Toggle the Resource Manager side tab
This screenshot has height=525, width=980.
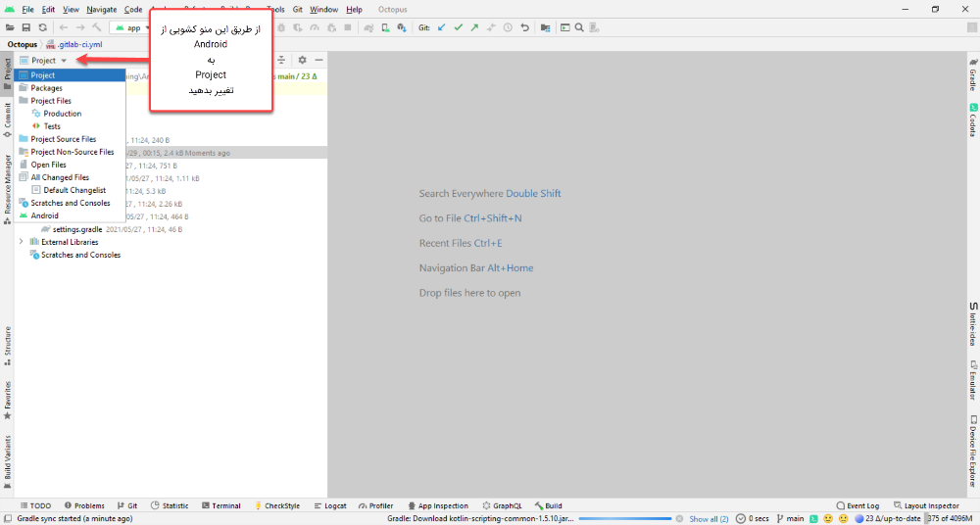tap(7, 190)
